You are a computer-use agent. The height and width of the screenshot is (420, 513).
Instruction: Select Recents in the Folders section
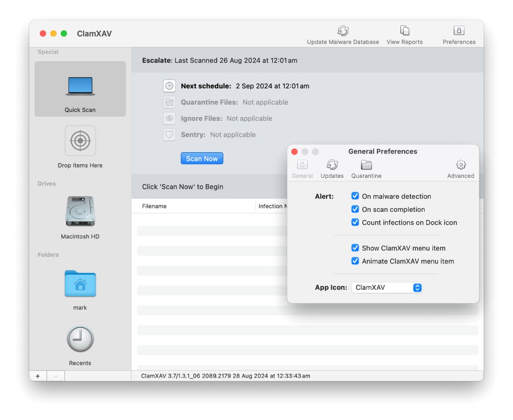(80, 339)
